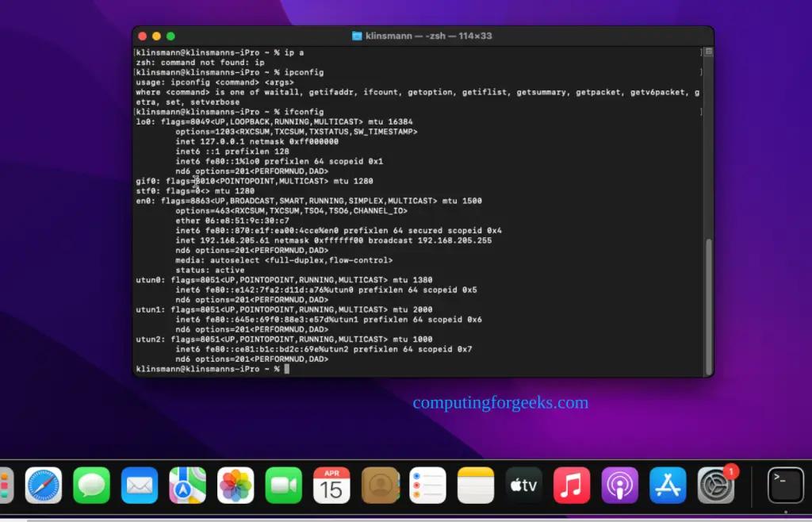Click the folder proxy icon in Terminal title
Viewport: 812px width, 522px height.
pos(357,36)
